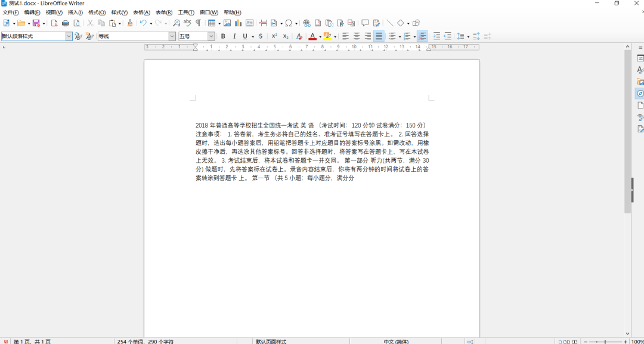Screen dimensions: 644x344
Task: Click the 默认页面样式 status bar field
Action: pos(271,341)
